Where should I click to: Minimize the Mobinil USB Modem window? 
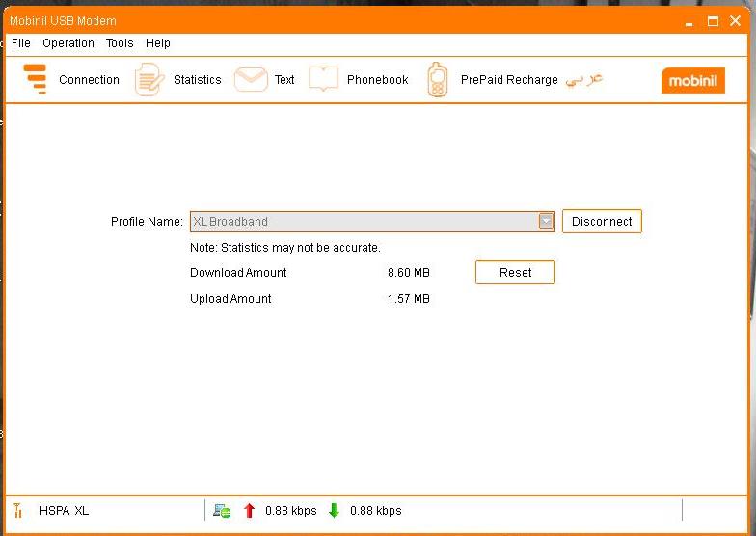[x=688, y=22]
